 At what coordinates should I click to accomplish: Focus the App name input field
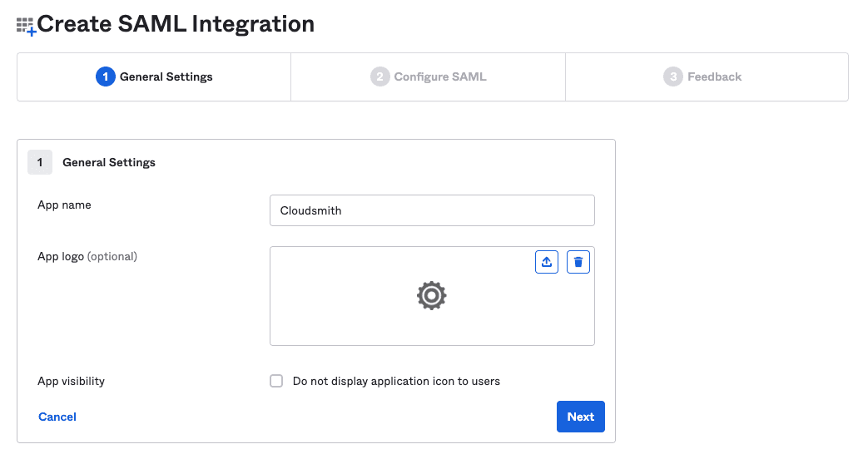(x=432, y=210)
